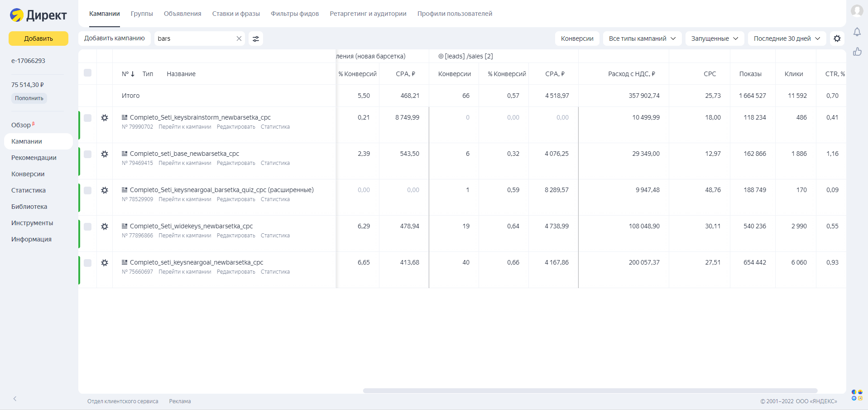The image size is (868, 410).
Task: Open gear menu for Completo_Seti_widekeys_newbarsetka_cpc
Action: (x=105, y=227)
